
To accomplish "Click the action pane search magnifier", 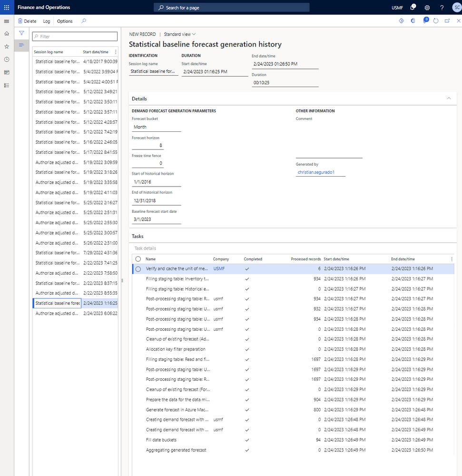I will coord(84,21).
